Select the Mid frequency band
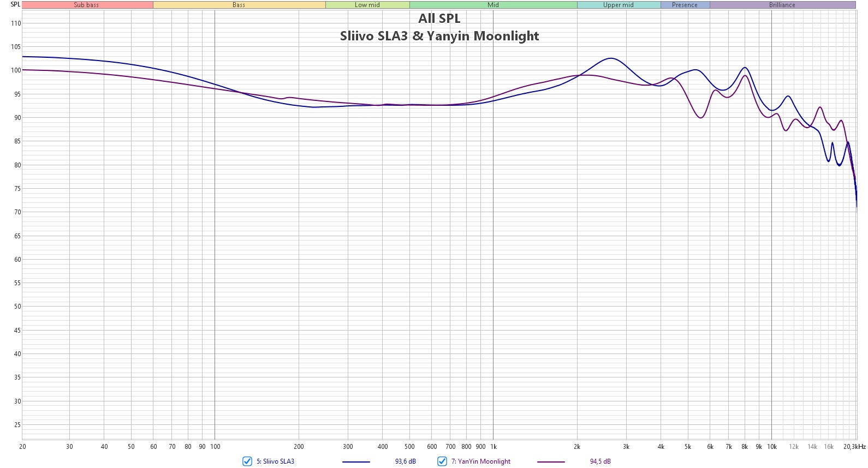868x468 pixels. pos(494,5)
